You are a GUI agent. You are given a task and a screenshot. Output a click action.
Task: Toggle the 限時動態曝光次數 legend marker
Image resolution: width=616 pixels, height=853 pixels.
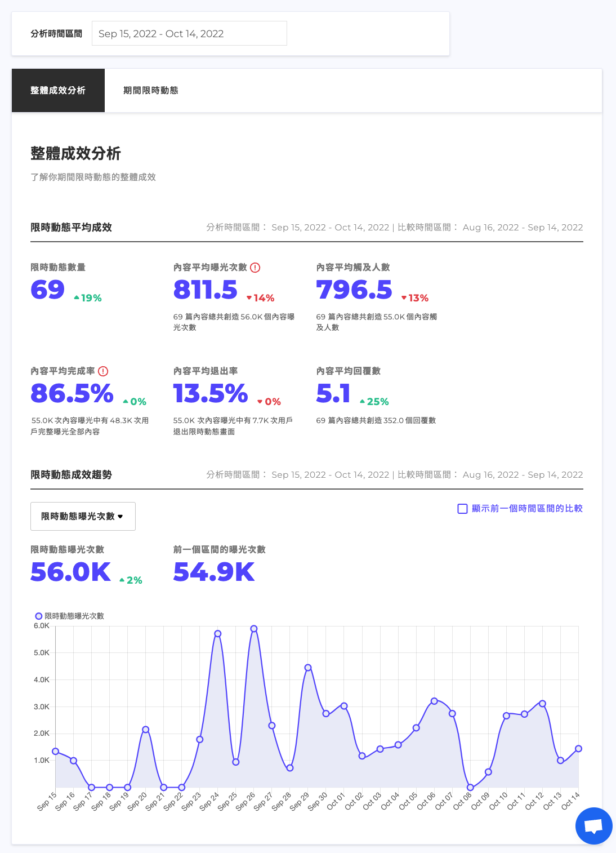(x=39, y=616)
